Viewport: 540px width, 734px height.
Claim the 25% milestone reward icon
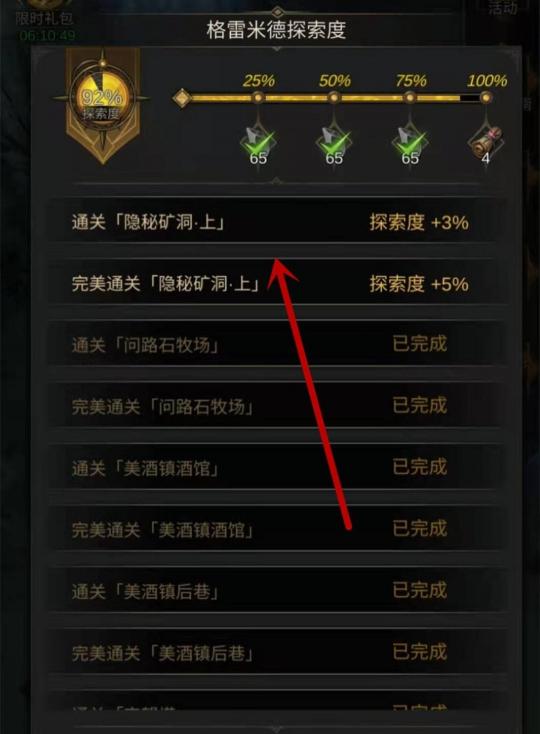tap(258, 145)
